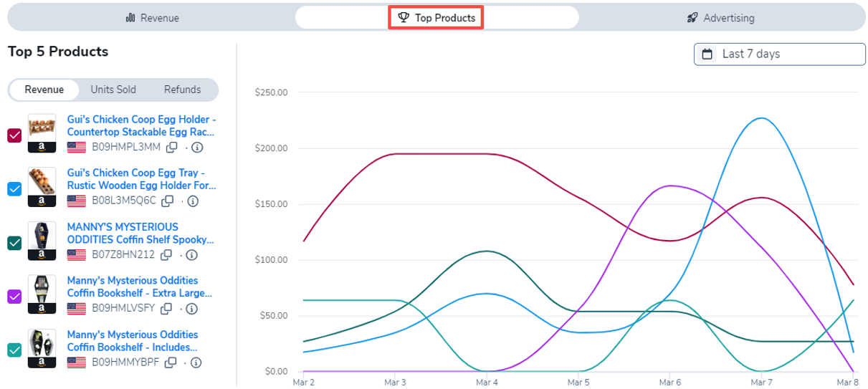Uncheck the Chicken Coop Egg Holder checkbox
Viewport: 868px width, 389px height.
click(14, 135)
